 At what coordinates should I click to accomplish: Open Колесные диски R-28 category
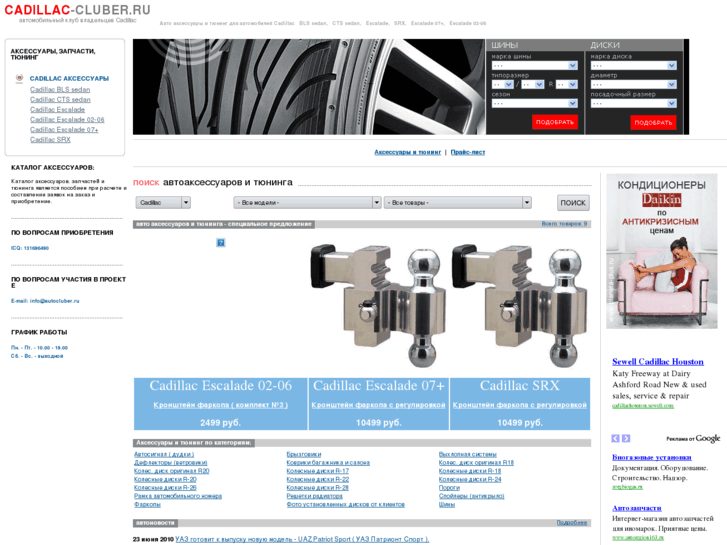(318, 488)
